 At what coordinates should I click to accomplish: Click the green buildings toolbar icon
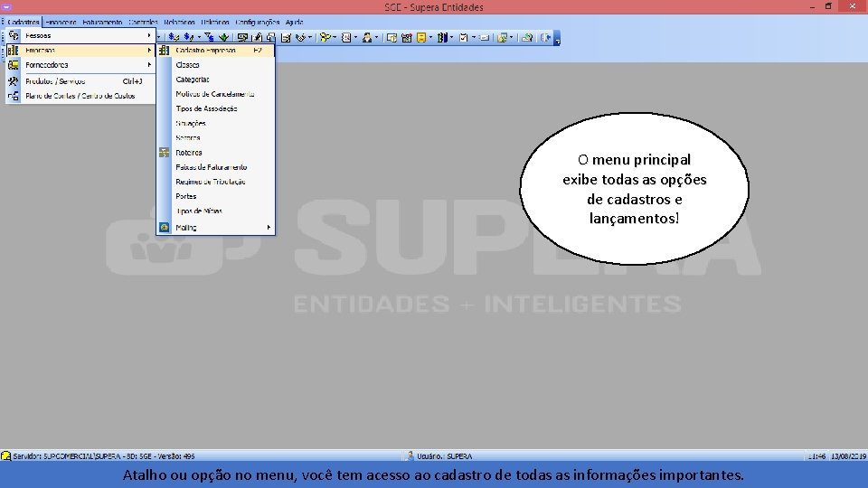coord(442,38)
